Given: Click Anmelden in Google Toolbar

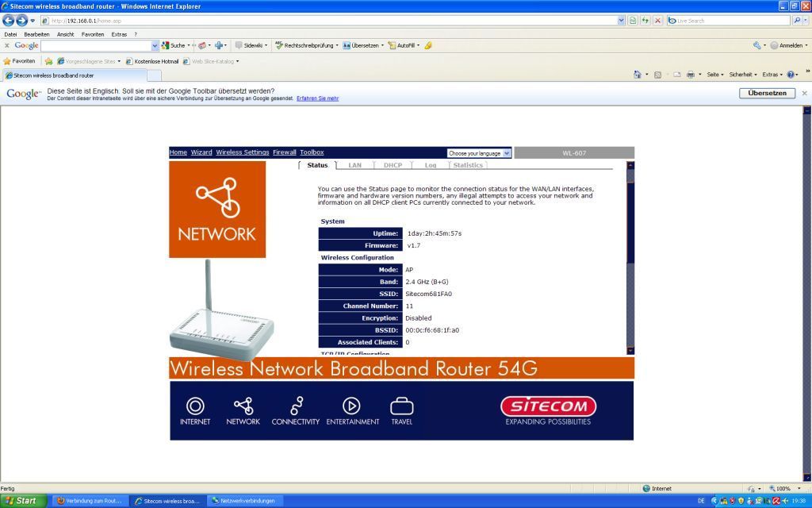Looking at the screenshot, I should pyautogui.click(x=787, y=45).
